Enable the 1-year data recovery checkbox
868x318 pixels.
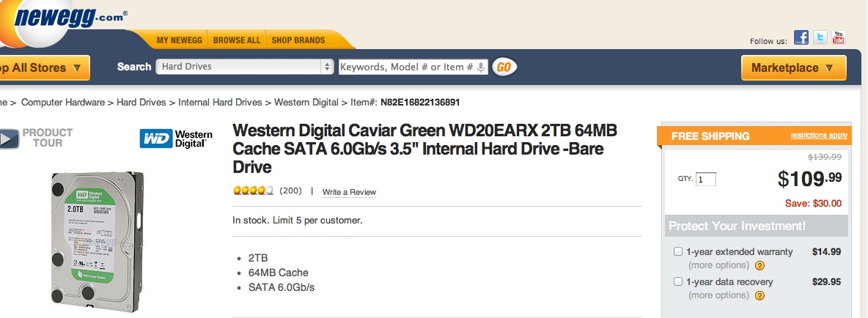coord(677,281)
